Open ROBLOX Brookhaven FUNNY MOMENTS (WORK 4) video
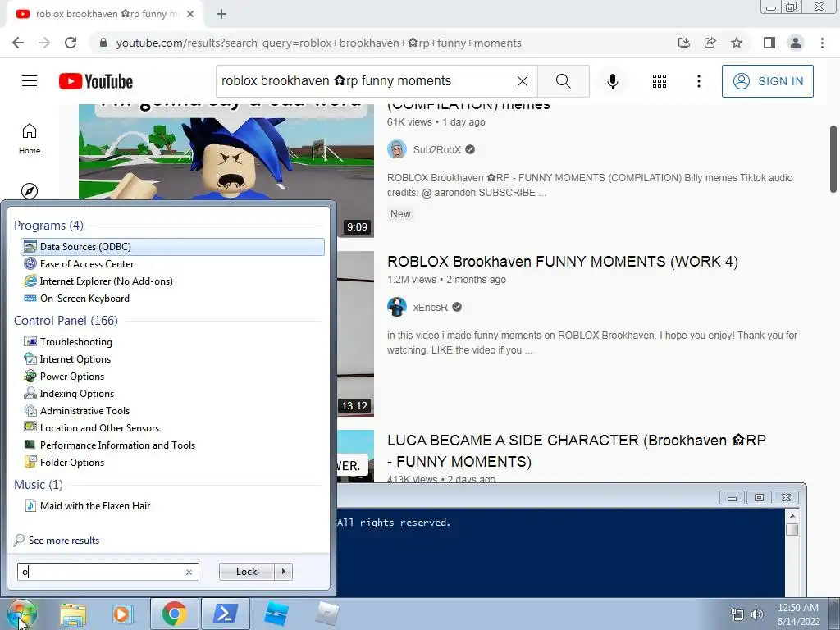This screenshot has height=630, width=840. tap(563, 262)
